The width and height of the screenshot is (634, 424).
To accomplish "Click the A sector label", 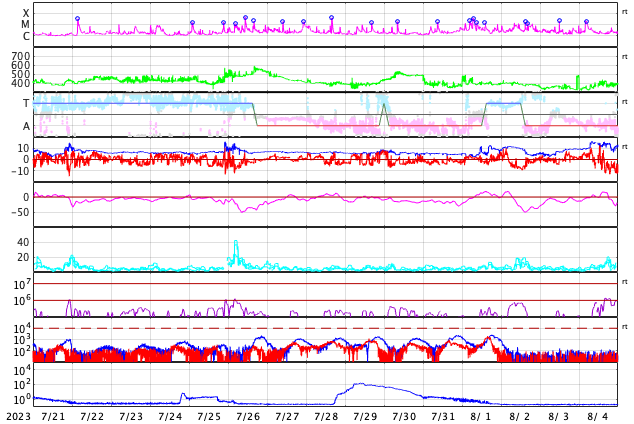I will 26,127.
